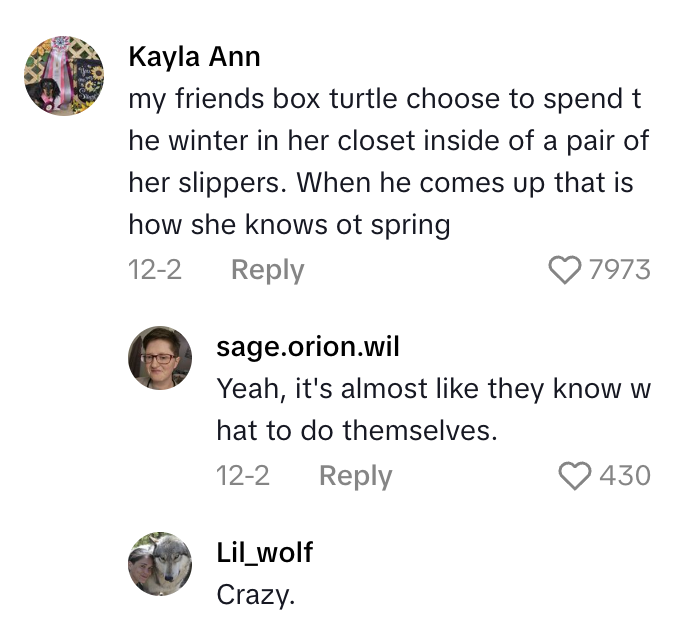Click the "Yeah, it's almost like" reply line

coord(433,388)
